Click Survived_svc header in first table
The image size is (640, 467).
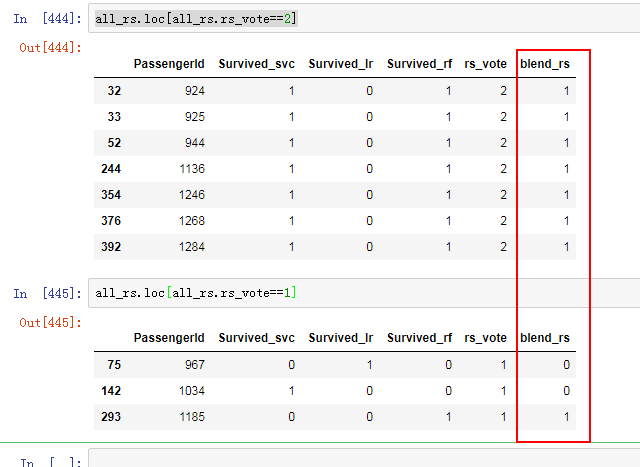point(256,64)
